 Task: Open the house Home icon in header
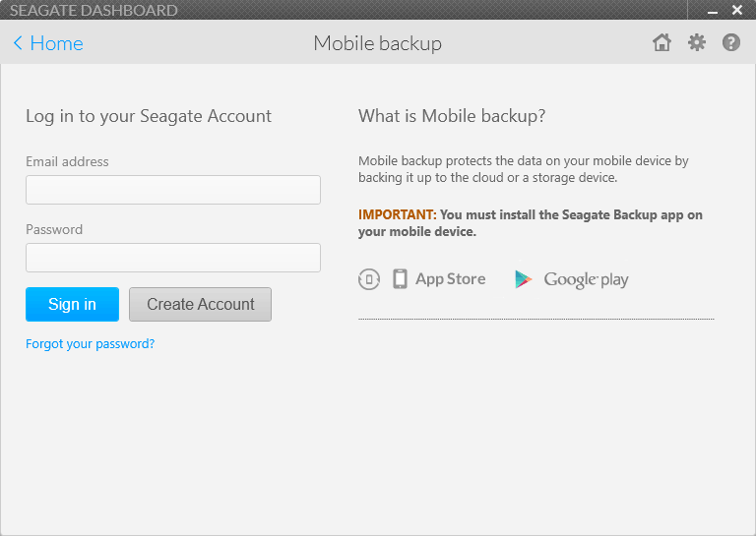(661, 42)
